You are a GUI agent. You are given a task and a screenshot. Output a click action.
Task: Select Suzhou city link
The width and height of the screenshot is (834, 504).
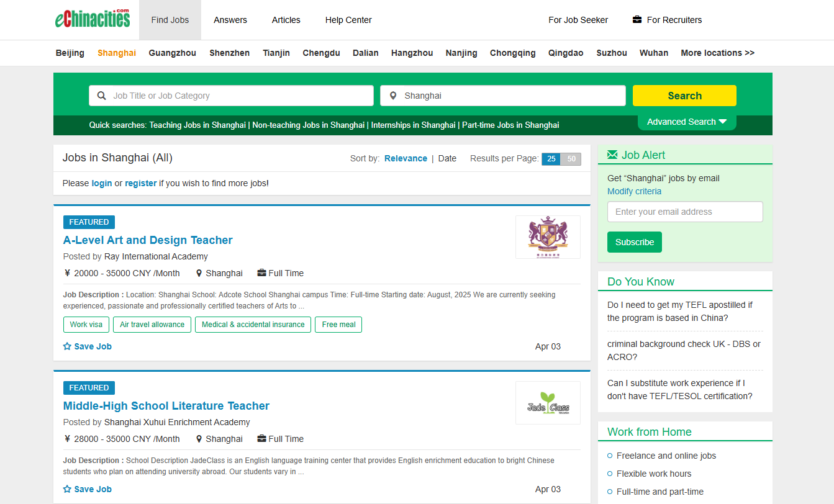click(612, 53)
